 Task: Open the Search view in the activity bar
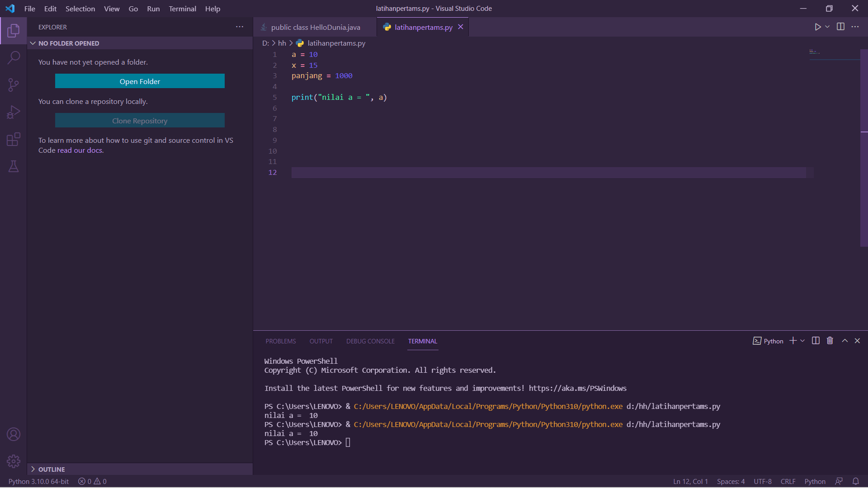[14, 57]
